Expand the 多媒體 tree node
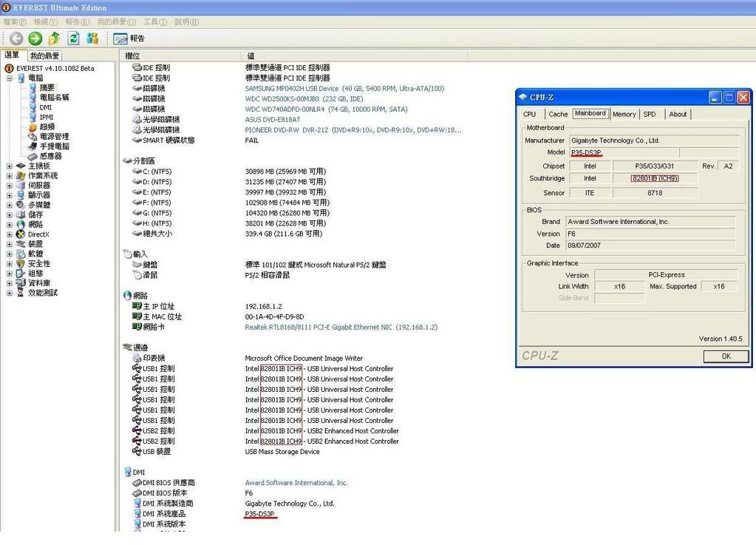756x545 pixels. (x=9, y=205)
